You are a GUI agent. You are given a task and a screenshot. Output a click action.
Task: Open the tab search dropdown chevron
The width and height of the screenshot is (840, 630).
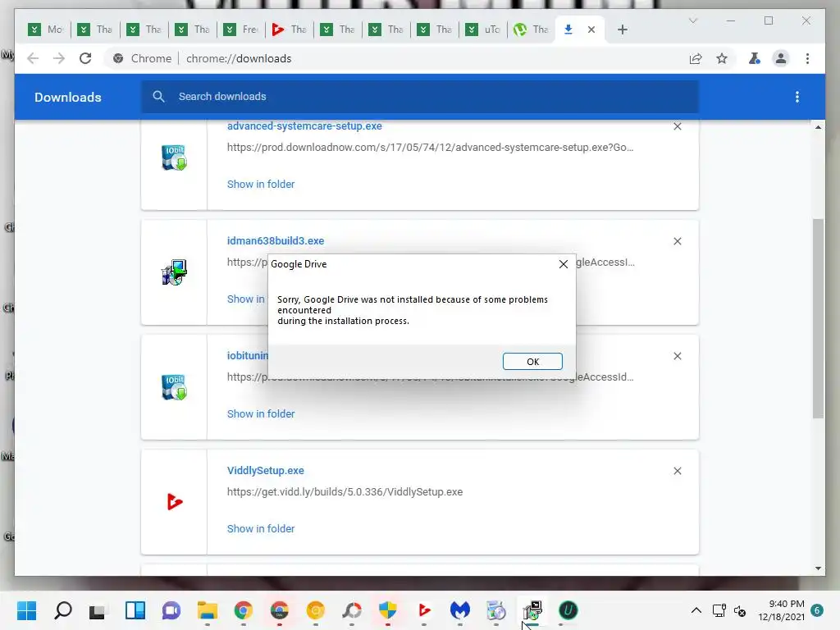click(692, 21)
